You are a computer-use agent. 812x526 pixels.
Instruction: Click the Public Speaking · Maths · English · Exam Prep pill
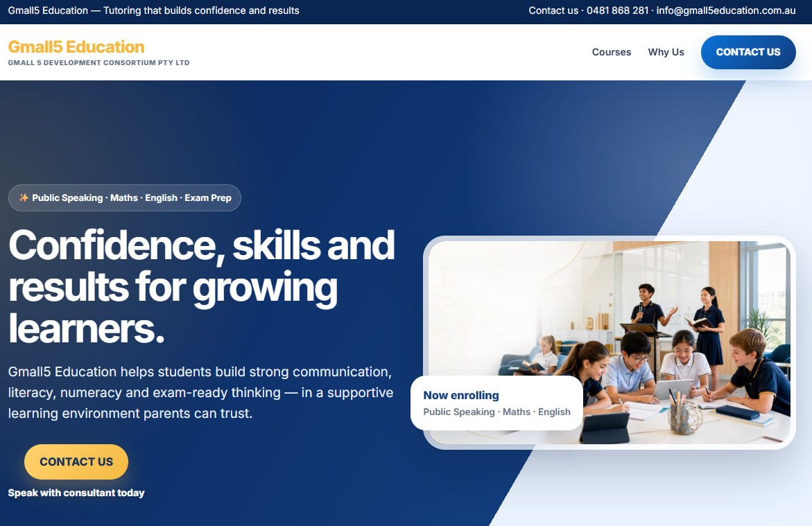125,198
